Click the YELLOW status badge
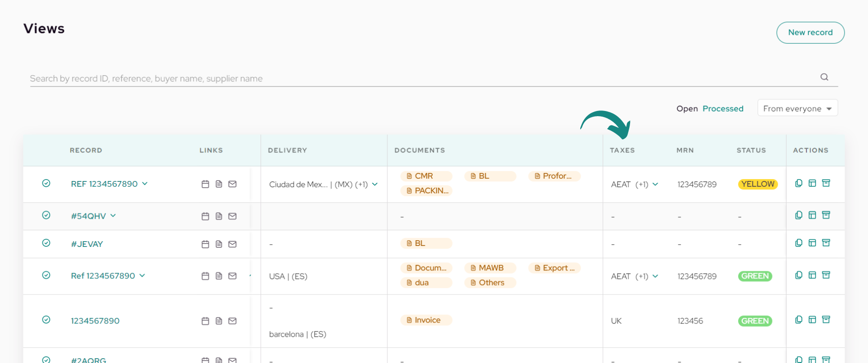Image resolution: width=868 pixels, height=363 pixels. (758, 184)
